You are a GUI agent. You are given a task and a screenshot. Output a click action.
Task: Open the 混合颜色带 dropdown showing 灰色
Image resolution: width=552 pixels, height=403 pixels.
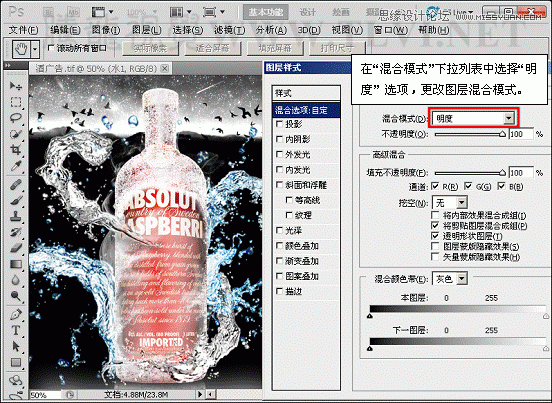pyautogui.click(x=450, y=279)
